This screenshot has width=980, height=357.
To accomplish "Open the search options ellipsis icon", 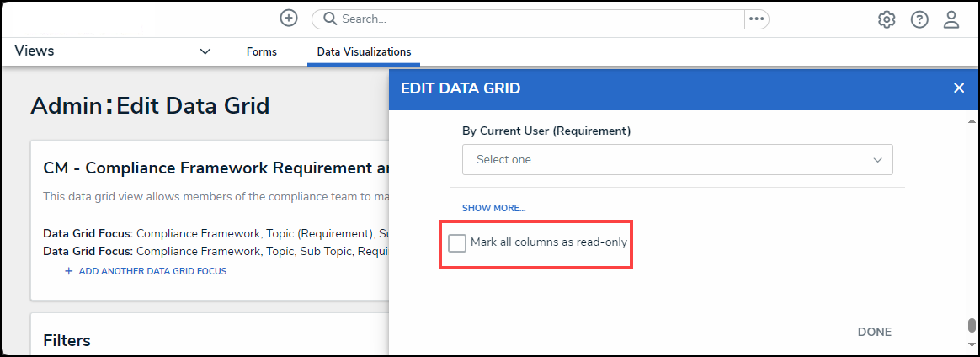I will (x=756, y=19).
